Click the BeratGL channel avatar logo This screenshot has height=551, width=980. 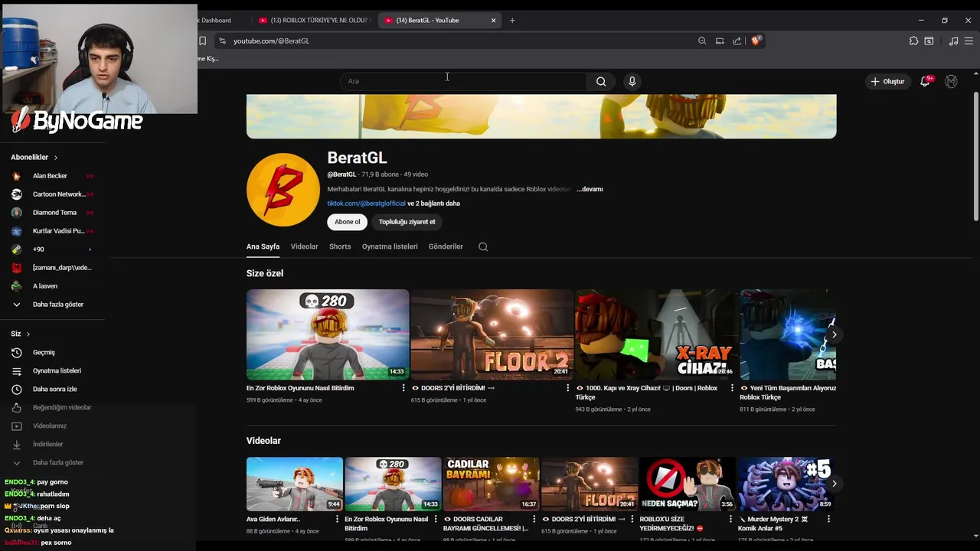tap(283, 190)
